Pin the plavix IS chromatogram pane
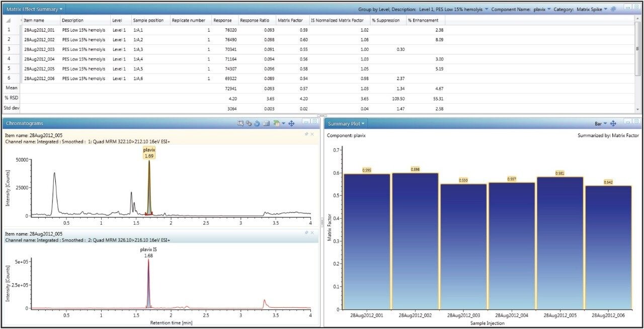 [306, 233]
